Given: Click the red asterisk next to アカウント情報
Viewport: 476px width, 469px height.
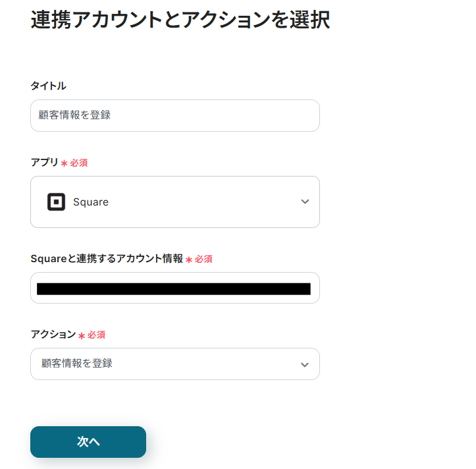Looking at the screenshot, I should point(188,260).
